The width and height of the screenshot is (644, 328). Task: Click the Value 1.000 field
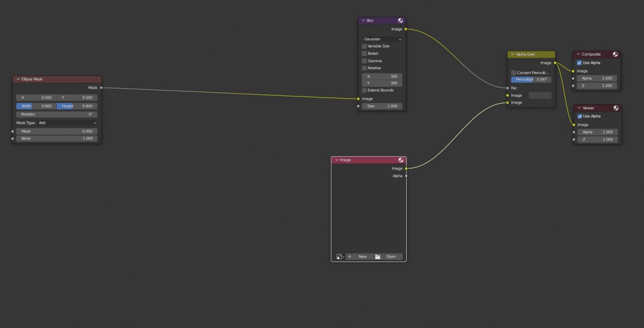click(57, 139)
